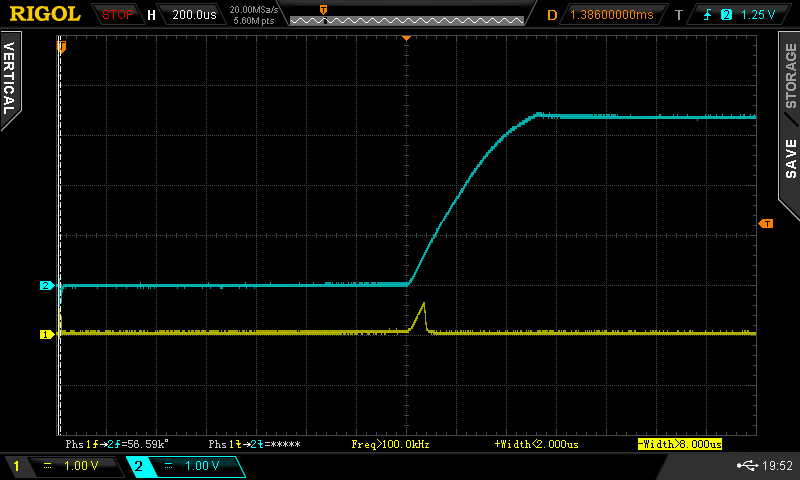
Task: Click the SAVE side button
Action: pos(790,157)
